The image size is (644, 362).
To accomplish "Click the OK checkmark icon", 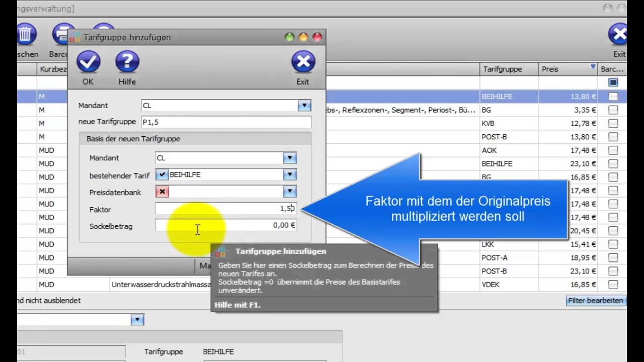I will coord(88,61).
